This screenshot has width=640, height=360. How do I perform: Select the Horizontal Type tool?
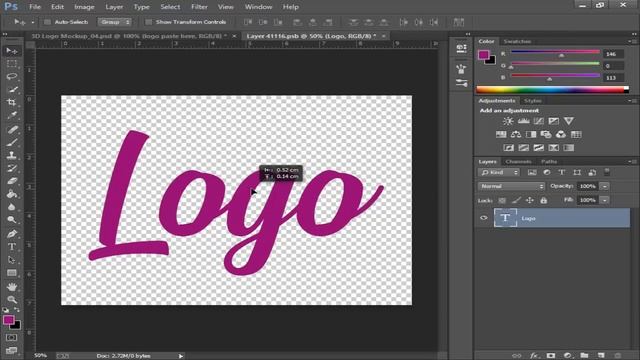click(x=11, y=247)
